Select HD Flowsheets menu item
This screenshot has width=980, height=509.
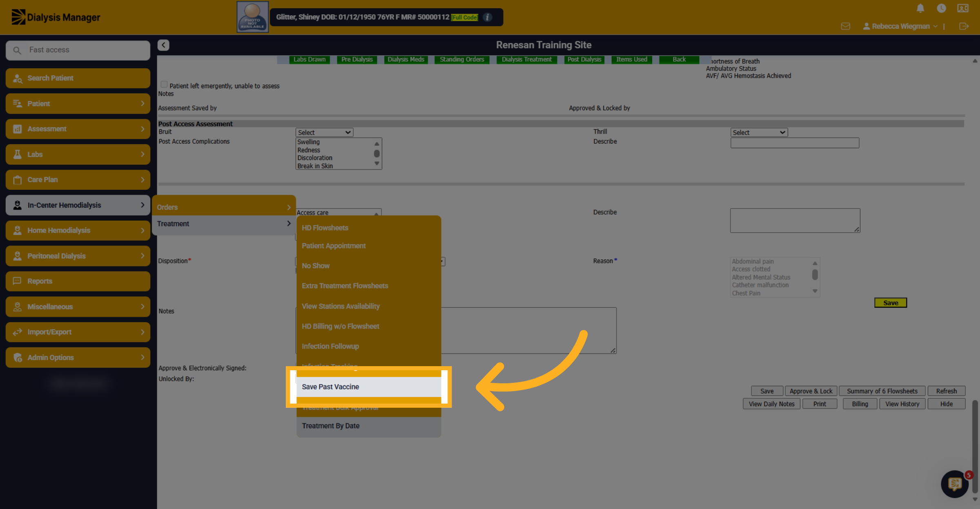click(369, 228)
